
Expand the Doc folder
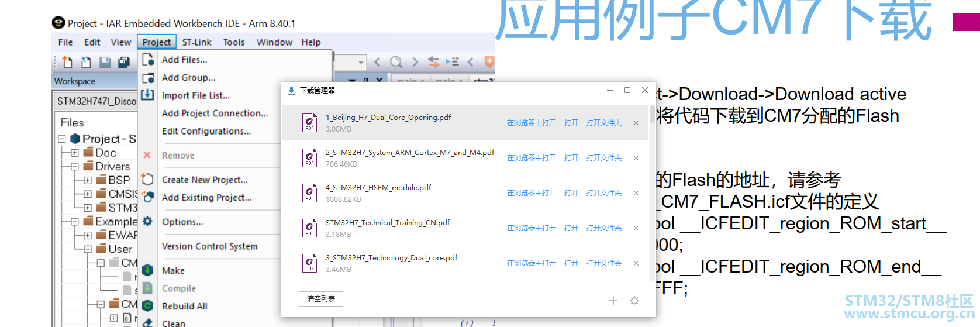pyautogui.click(x=75, y=153)
